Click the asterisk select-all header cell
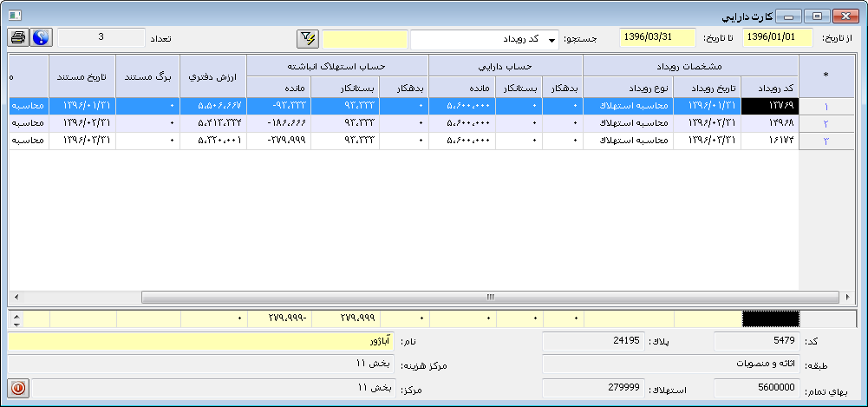The height and width of the screenshot is (407, 868). 826,75
